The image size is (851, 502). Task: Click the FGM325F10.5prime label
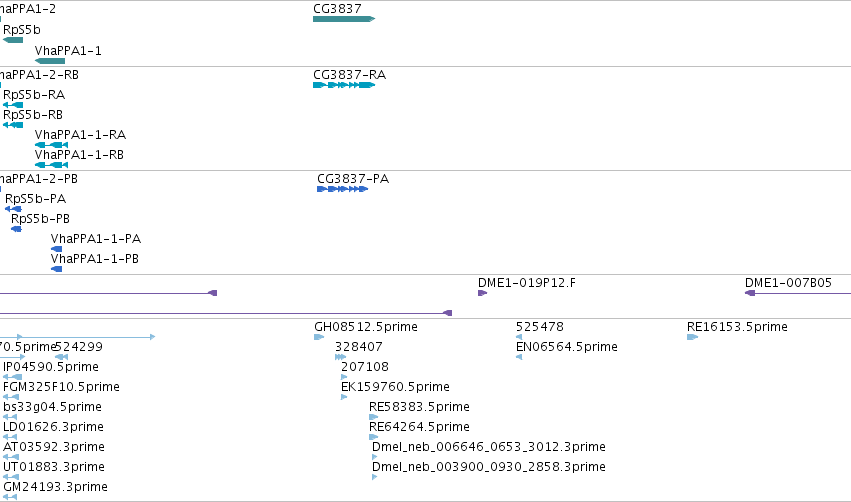tap(61, 387)
